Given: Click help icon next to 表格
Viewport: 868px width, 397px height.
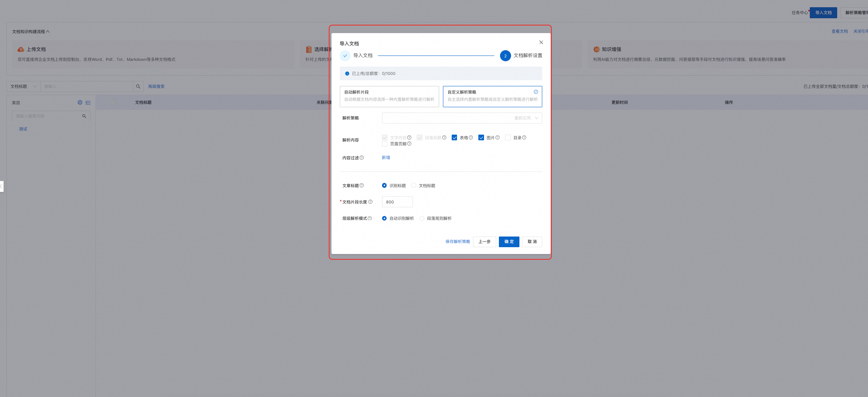Looking at the screenshot, I should pyautogui.click(x=471, y=137).
